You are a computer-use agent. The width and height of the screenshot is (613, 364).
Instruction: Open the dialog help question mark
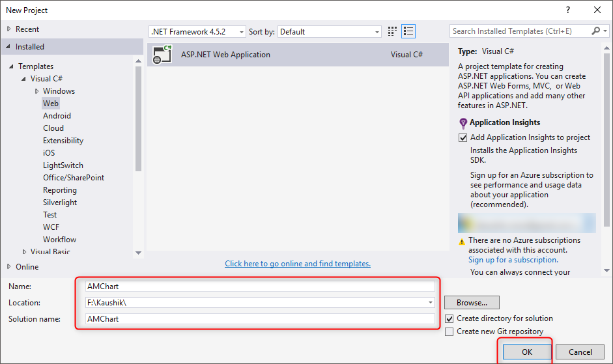568,10
